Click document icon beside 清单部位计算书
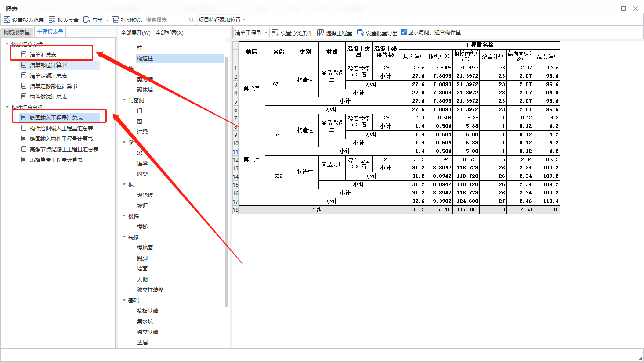 pos(24,65)
